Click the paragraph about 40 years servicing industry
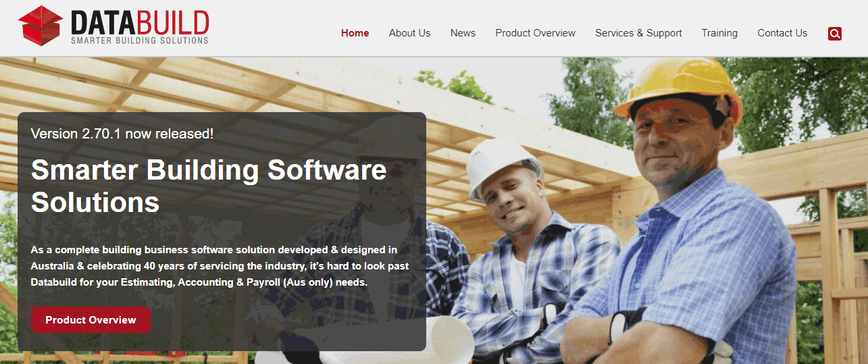Screen dimensions: 868x364 click(220, 266)
